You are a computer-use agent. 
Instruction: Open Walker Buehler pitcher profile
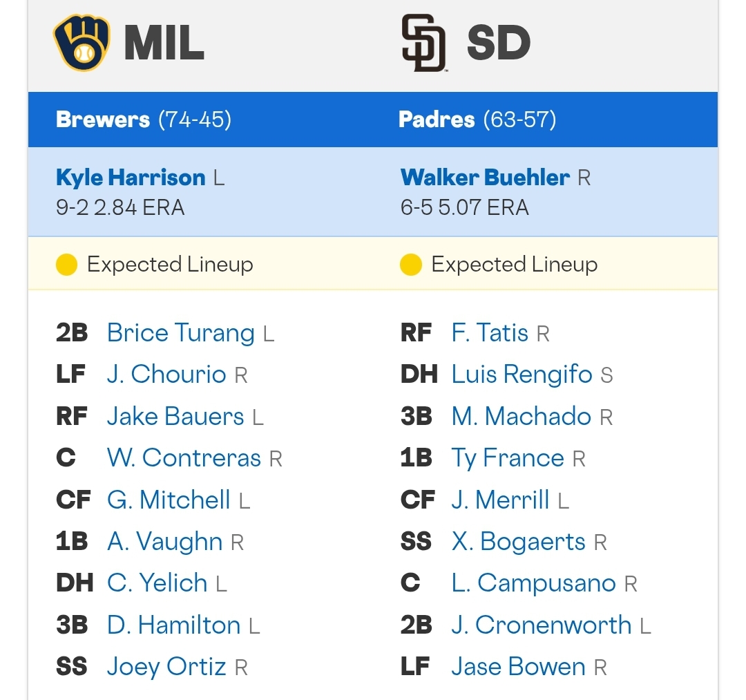486,178
